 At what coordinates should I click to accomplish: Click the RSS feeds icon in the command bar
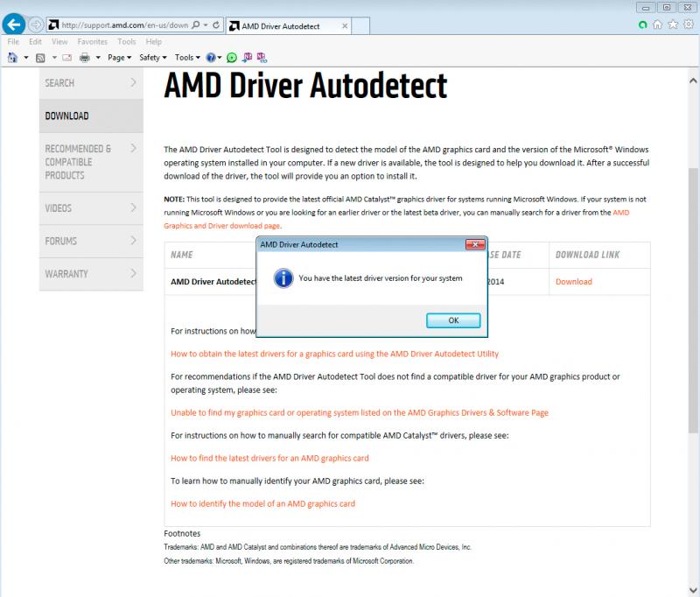pos(40,58)
